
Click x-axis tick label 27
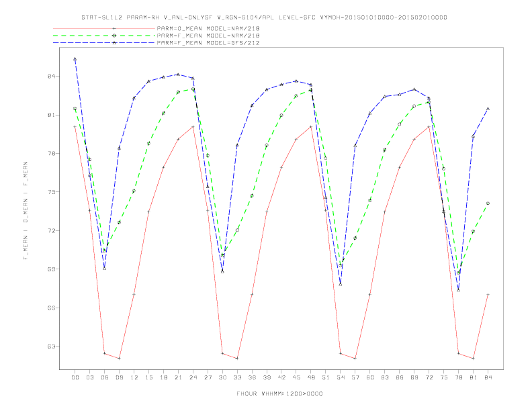pos(208,377)
